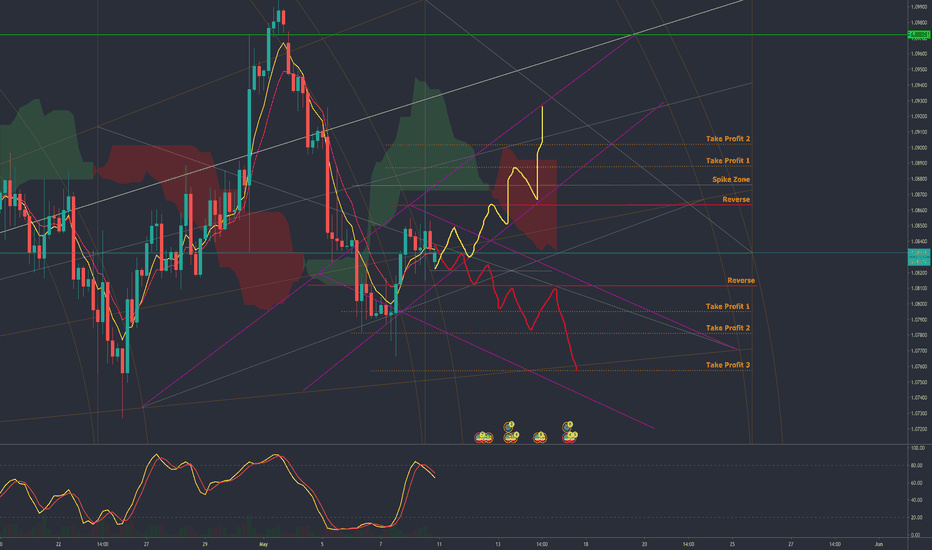
Task: Click the 80.00 stochastic scale label
Action: pos(917,466)
